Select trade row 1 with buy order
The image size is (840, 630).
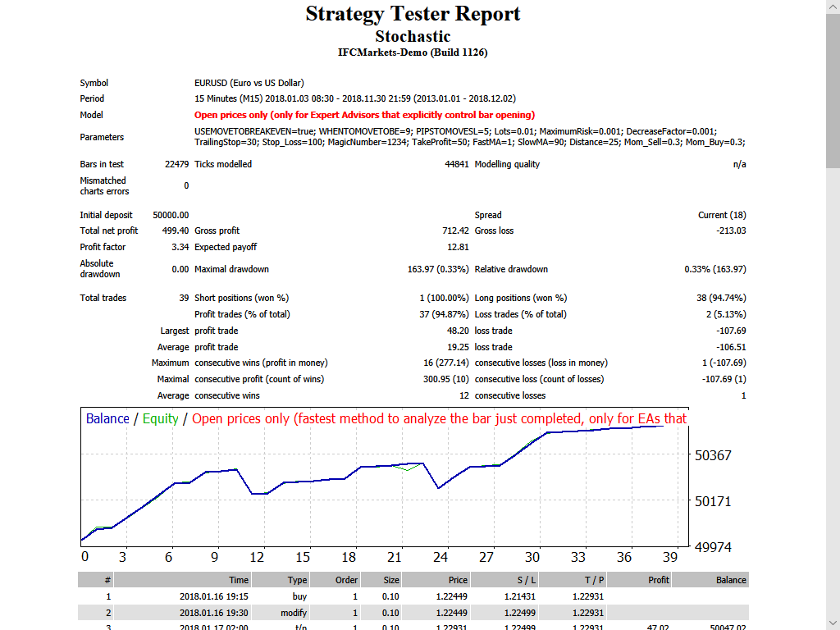click(x=328, y=596)
